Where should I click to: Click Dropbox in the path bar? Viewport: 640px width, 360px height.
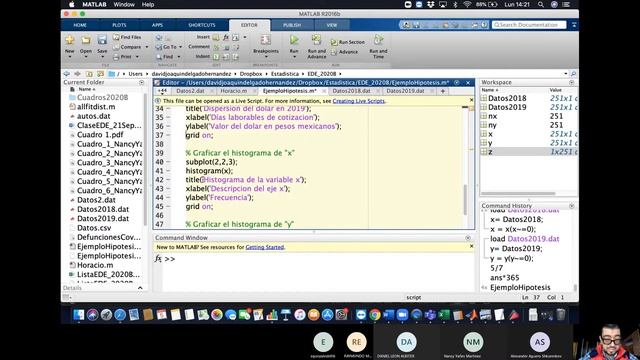click(251, 74)
